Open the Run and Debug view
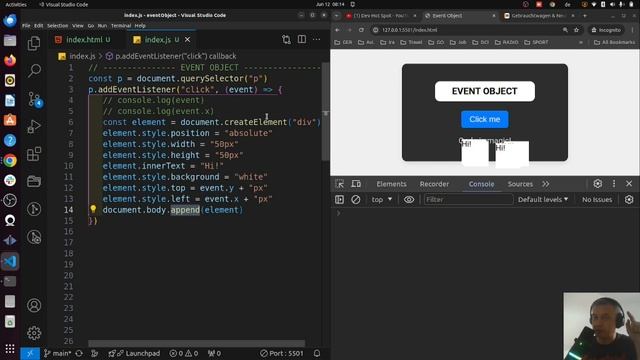 pyautogui.click(x=34, y=127)
